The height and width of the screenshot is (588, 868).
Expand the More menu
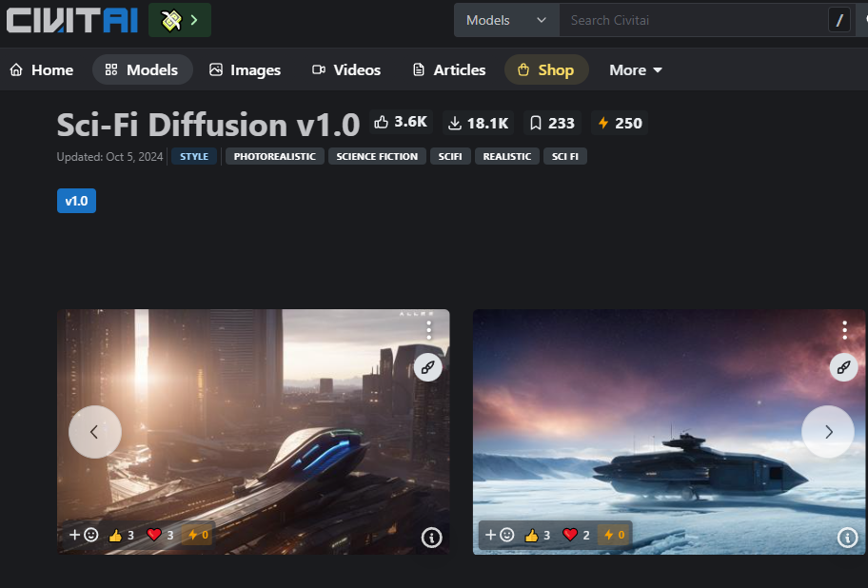pyautogui.click(x=636, y=69)
